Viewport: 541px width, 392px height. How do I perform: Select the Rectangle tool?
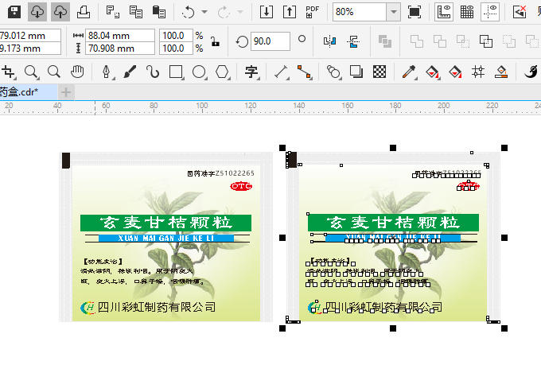(176, 72)
